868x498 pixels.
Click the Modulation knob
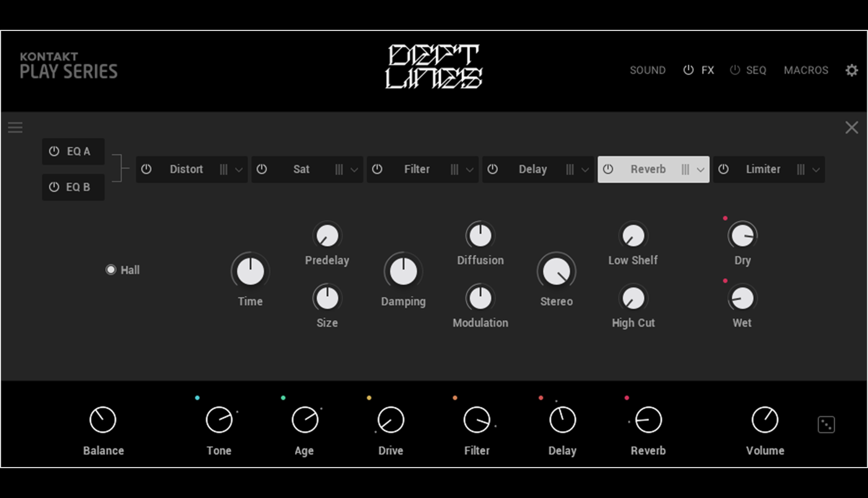coord(480,299)
